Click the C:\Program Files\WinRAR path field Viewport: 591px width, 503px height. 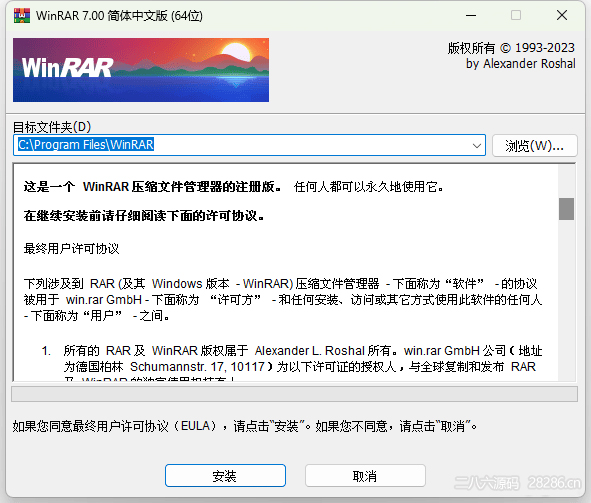[x=249, y=145]
